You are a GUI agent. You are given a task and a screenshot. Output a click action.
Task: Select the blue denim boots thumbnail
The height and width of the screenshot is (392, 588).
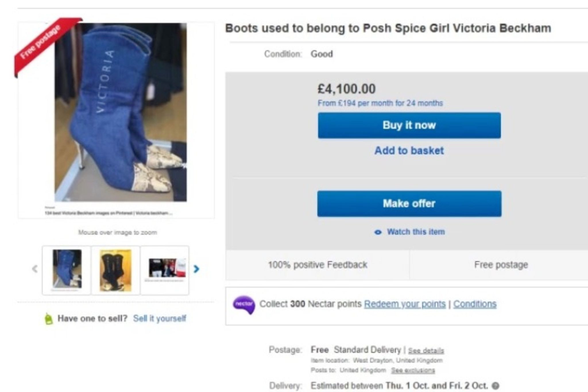pyautogui.click(x=67, y=270)
